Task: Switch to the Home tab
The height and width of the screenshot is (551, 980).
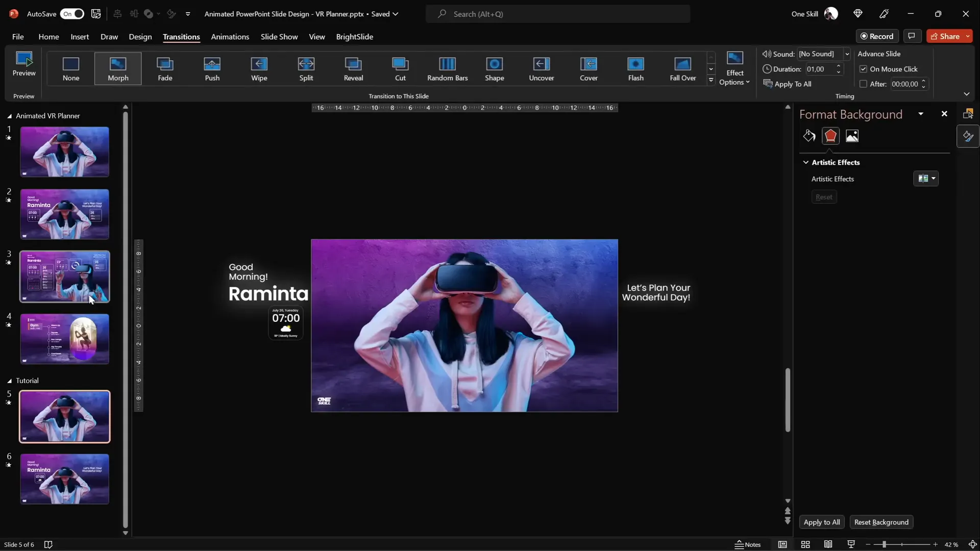Action: pyautogui.click(x=48, y=37)
